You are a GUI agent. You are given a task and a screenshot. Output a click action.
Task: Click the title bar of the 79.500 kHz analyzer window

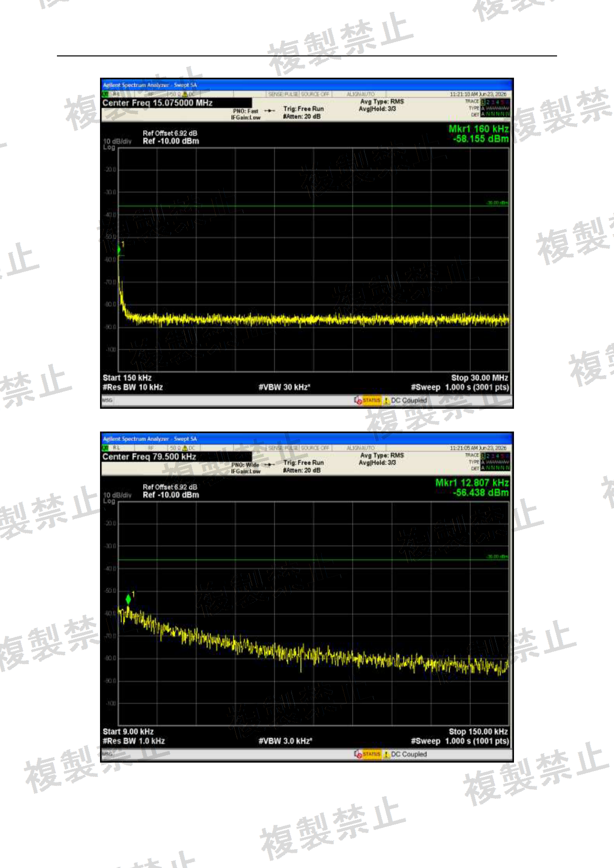[x=307, y=439]
